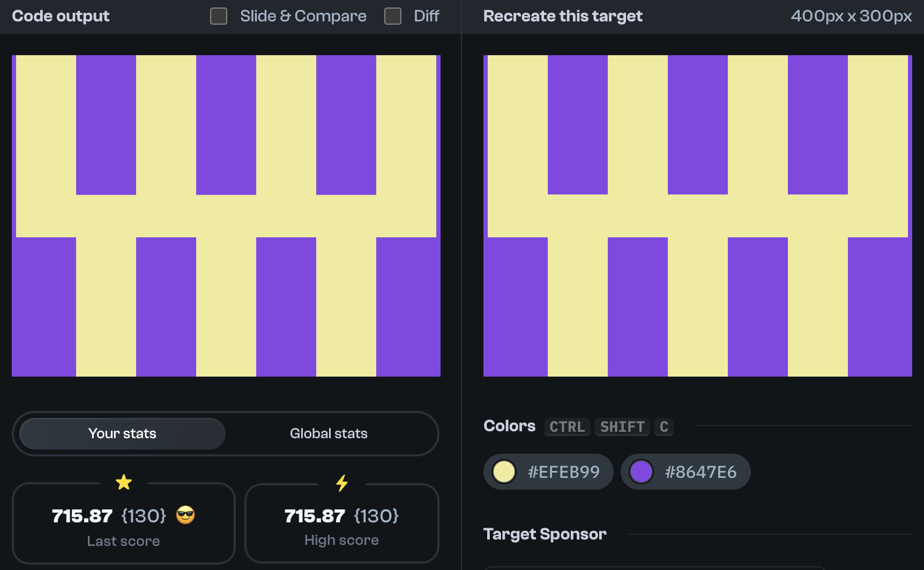Enable the Diff checkbox
The height and width of the screenshot is (570, 924).
click(393, 17)
